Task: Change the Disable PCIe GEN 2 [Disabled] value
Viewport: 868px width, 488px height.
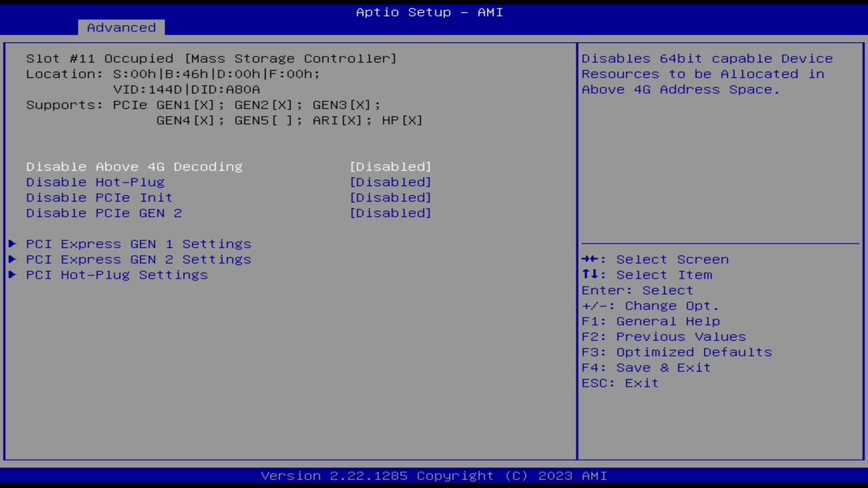Action: pyautogui.click(x=391, y=213)
